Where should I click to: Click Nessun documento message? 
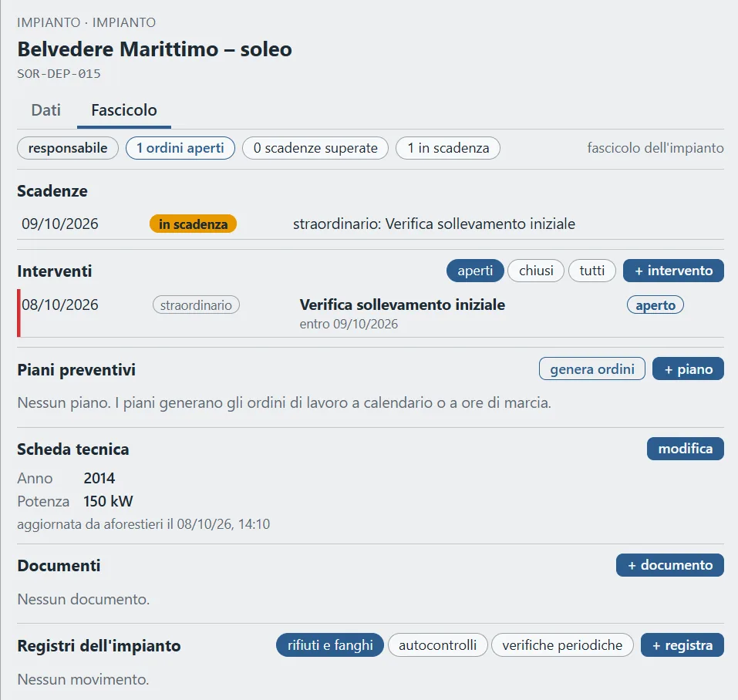(x=83, y=599)
